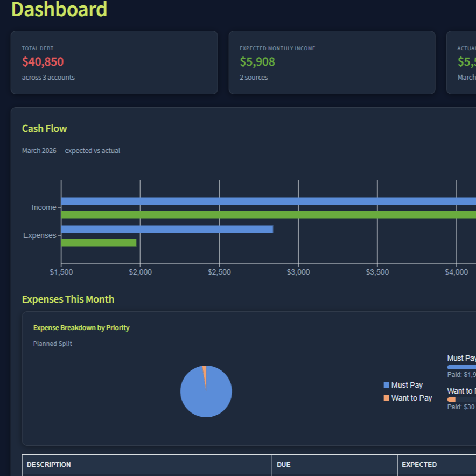
Task: Click the Expenses axis label
Action: (x=40, y=235)
